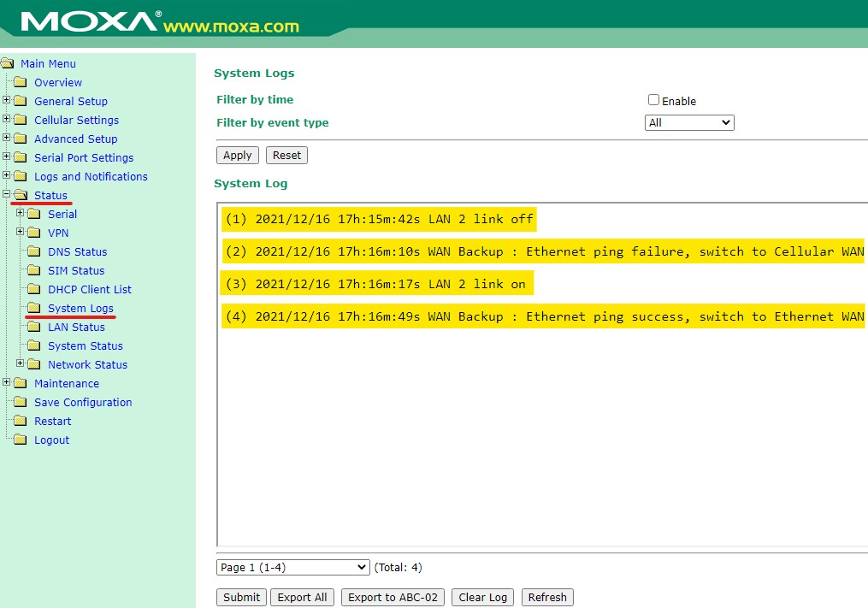The image size is (868, 608).
Task: Click the Export to ABC-02 button
Action: pyautogui.click(x=393, y=598)
